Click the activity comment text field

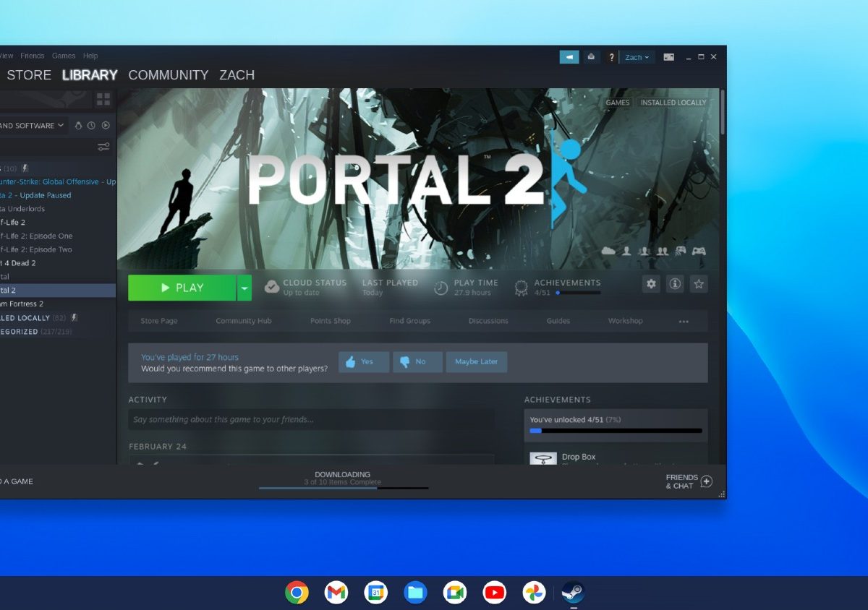pyautogui.click(x=311, y=420)
